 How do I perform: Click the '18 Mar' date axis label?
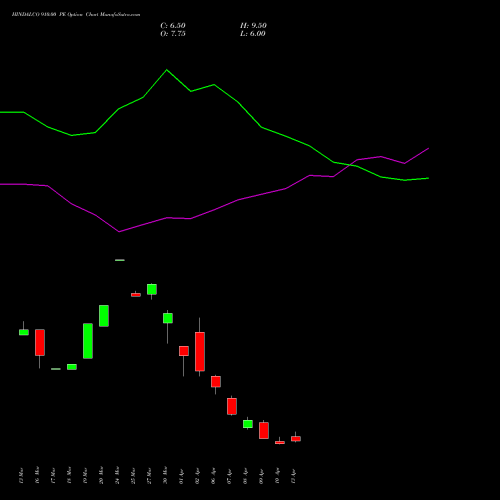69,475
